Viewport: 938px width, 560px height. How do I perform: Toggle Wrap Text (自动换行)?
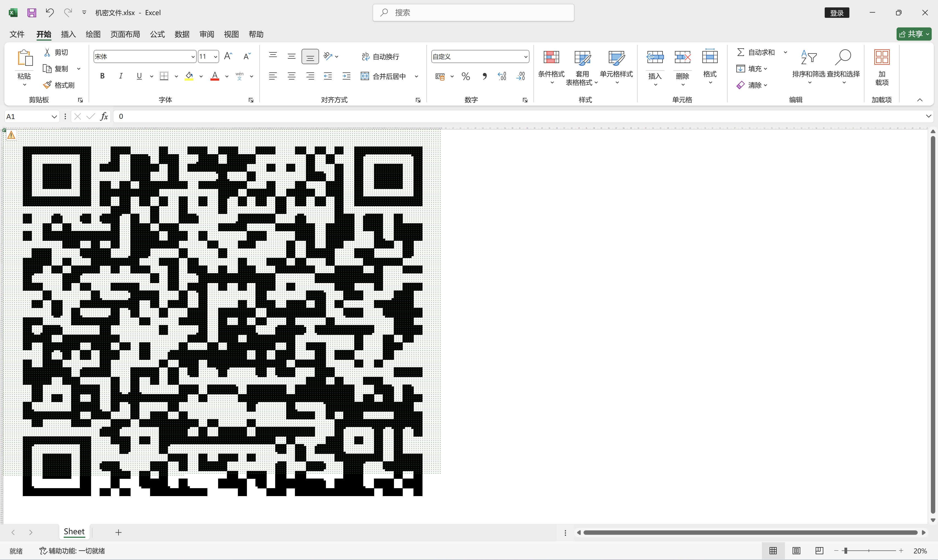pyautogui.click(x=380, y=56)
